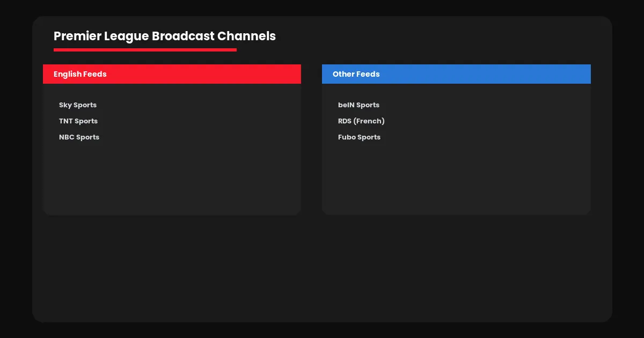Open the English Feeds header
Viewport: 644px width, 338px height.
(172, 74)
